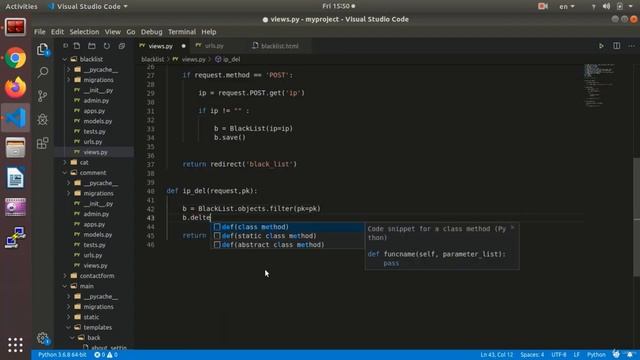640x360 pixels.
Task: Open the Explorer view in activity bar
Action: 43,49
